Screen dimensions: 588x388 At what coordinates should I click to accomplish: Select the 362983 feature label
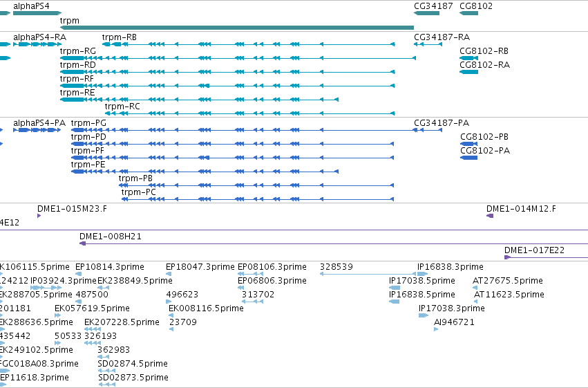pos(113,351)
